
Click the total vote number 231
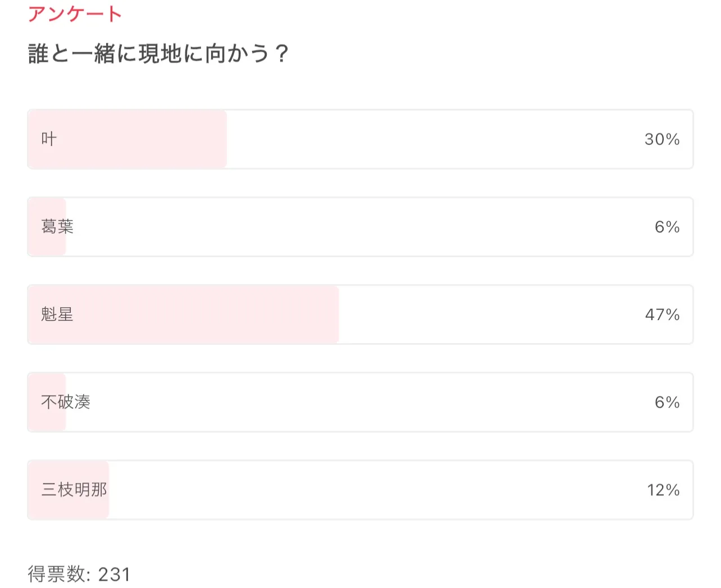pos(114,575)
